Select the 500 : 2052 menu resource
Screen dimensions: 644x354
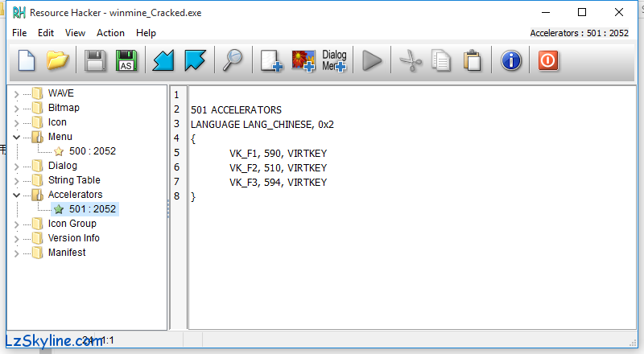click(92, 151)
